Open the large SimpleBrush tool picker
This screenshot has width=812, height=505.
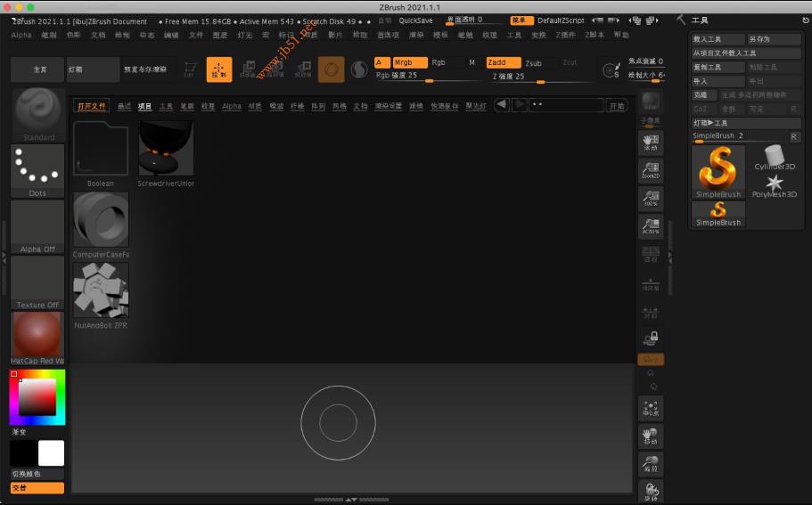click(x=718, y=172)
